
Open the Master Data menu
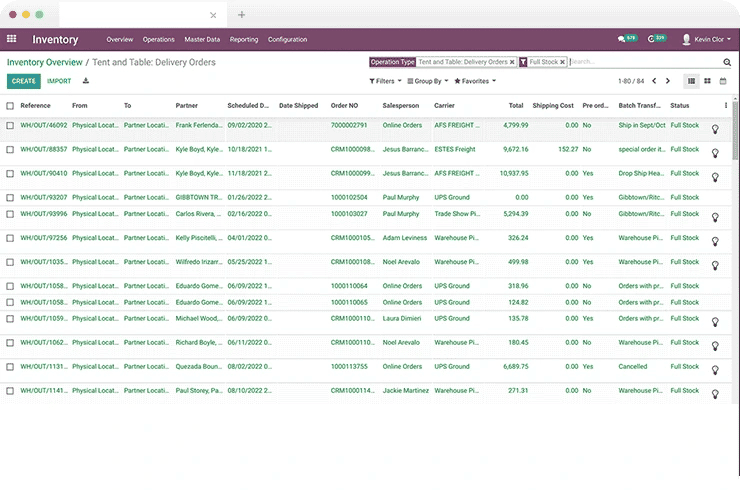click(202, 39)
